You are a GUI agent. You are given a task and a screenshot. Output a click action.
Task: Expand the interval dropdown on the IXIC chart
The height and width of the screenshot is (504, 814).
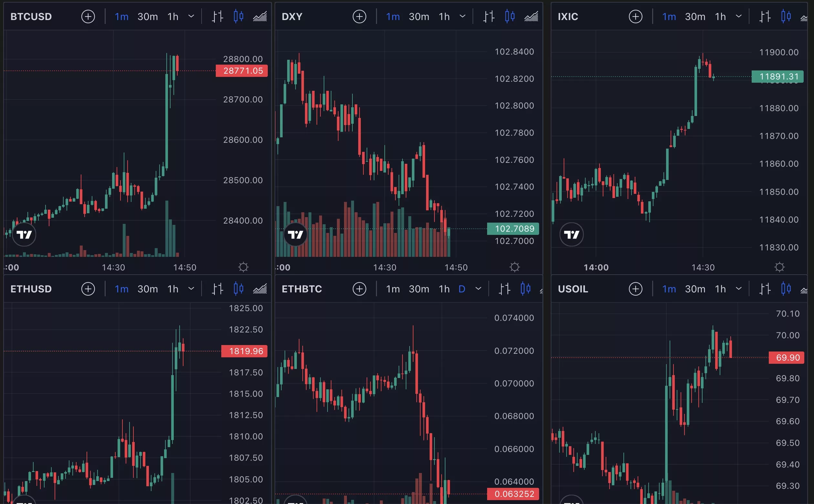pos(739,16)
